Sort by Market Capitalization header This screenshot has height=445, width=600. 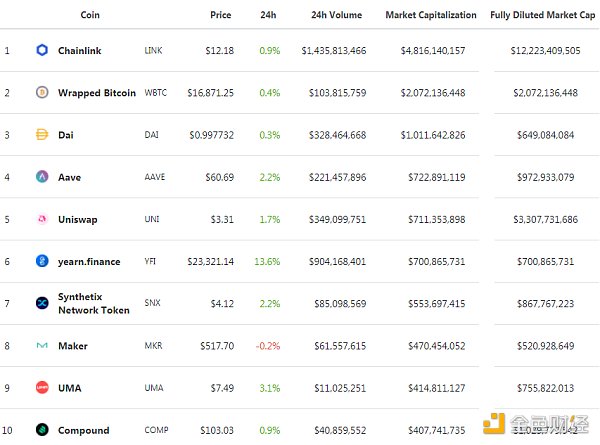click(x=432, y=16)
